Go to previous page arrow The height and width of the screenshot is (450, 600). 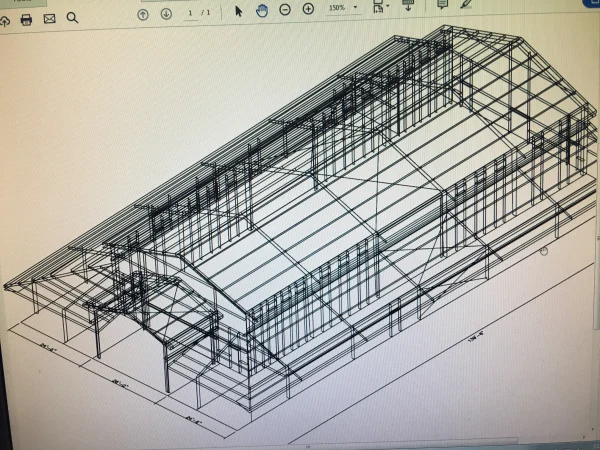click(x=143, y=15)
